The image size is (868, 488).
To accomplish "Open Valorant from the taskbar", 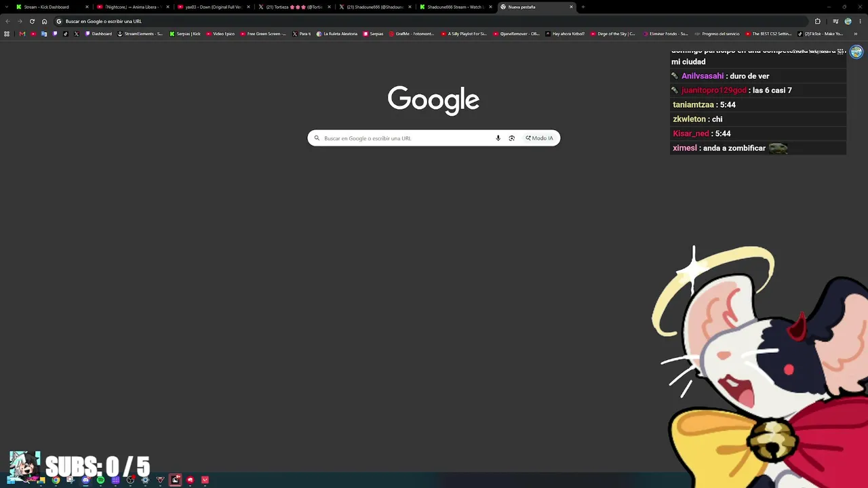I will click(205, 480).
